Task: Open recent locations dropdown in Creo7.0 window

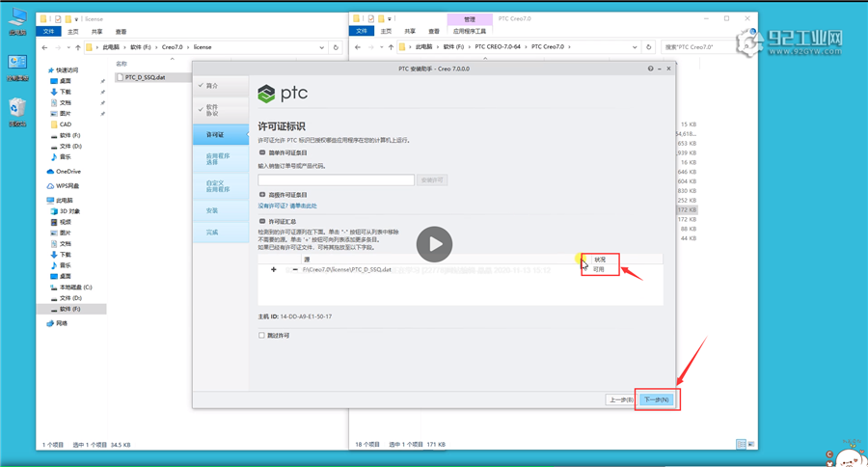Action: click(381, 47)
